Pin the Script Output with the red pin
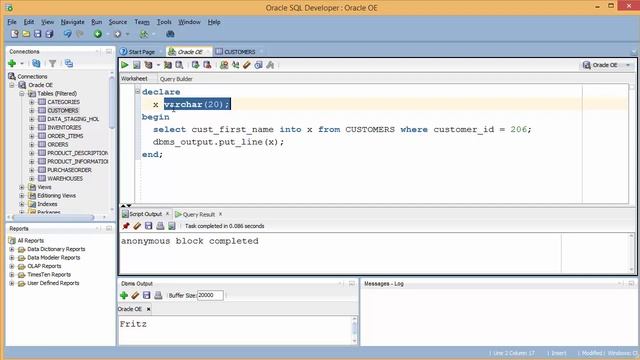 click(x=126, y=226)
